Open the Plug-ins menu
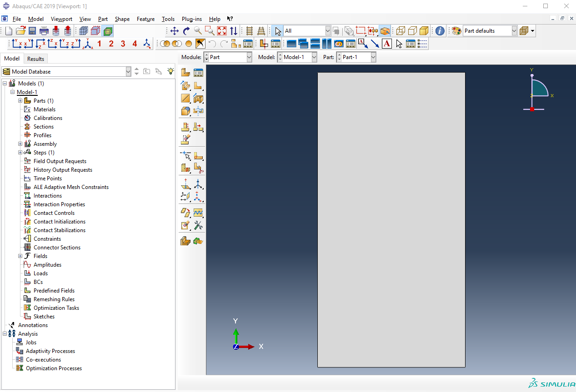Viewport: 576px width, 392px height. (x=191, y=19)
